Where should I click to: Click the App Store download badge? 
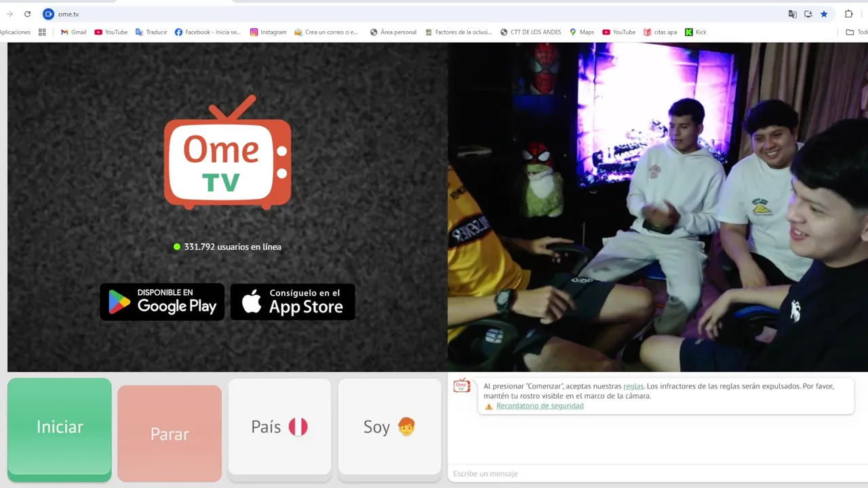[293, 302]
